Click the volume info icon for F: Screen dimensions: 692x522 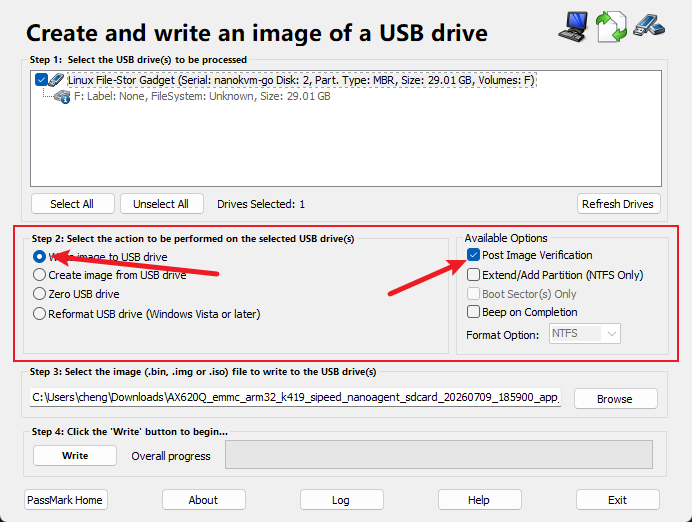(62, 97)
